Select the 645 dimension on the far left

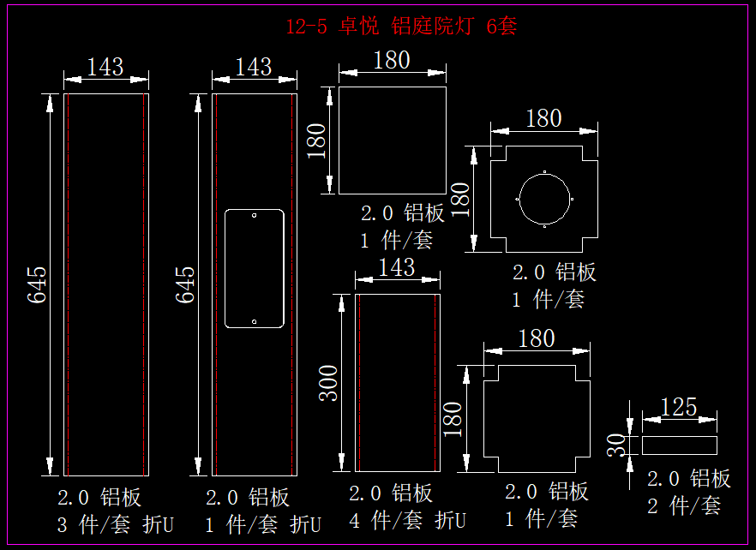coord(38,284)
